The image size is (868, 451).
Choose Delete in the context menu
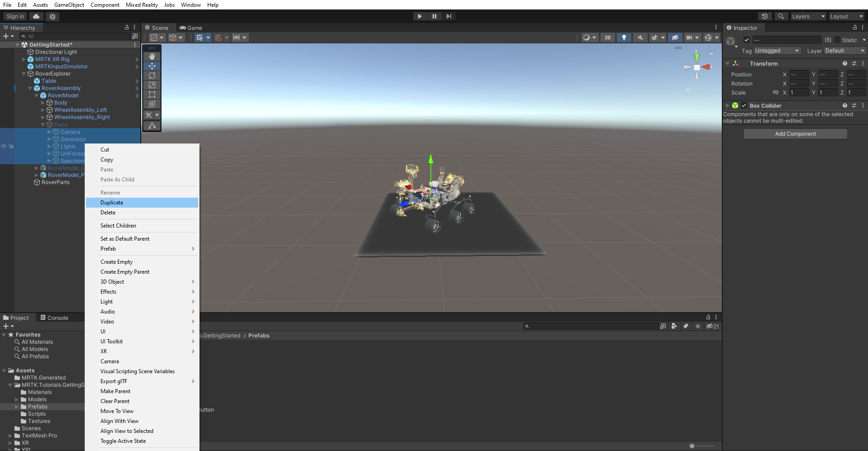142,213
